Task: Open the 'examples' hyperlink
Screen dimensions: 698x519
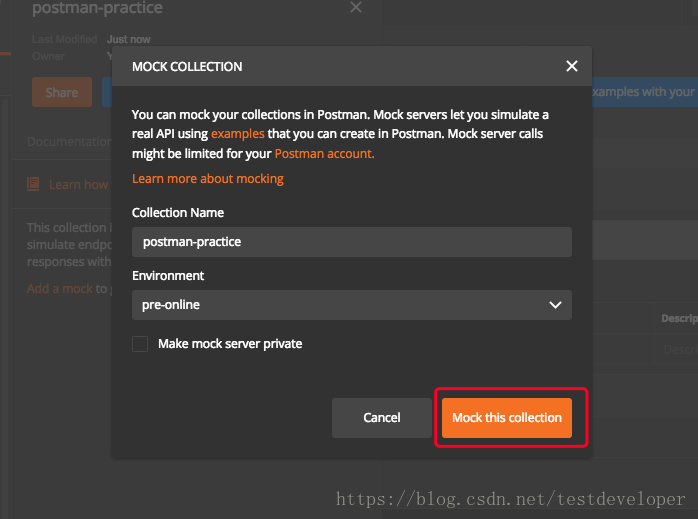Action: point(238,133)
